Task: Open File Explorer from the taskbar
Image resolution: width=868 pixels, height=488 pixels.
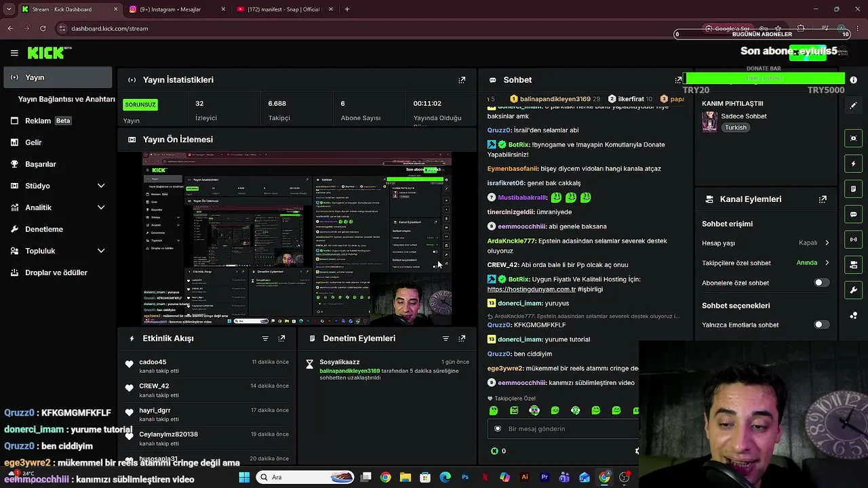Action: point(406,477)
